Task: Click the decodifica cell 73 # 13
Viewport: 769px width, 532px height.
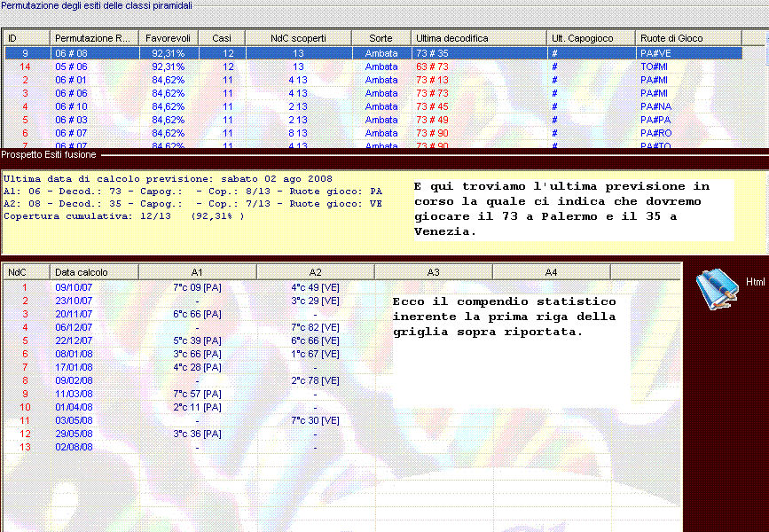Action: (x=432, y=80)
